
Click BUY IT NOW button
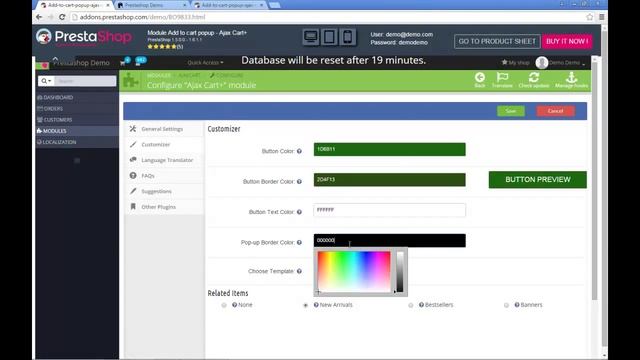click(567, 41)
